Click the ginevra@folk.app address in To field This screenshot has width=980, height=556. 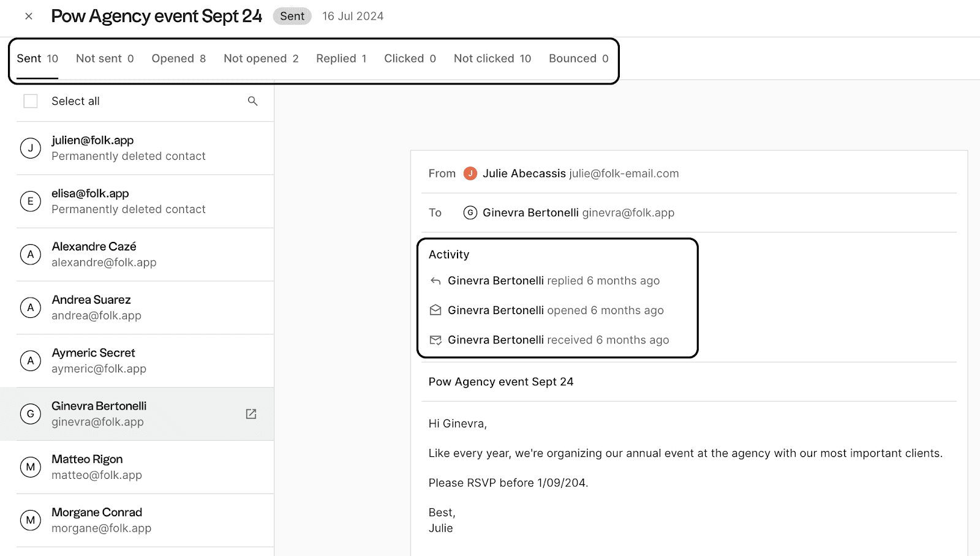click(628, 213)
